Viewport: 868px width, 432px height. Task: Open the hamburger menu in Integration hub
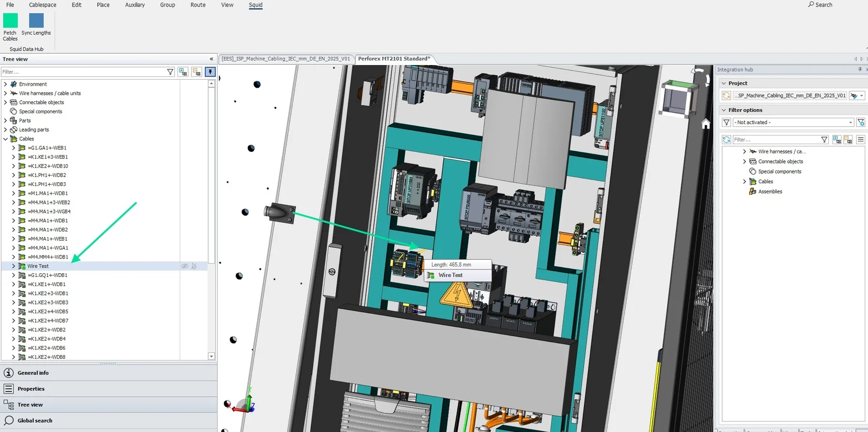(x=861, y=140)
